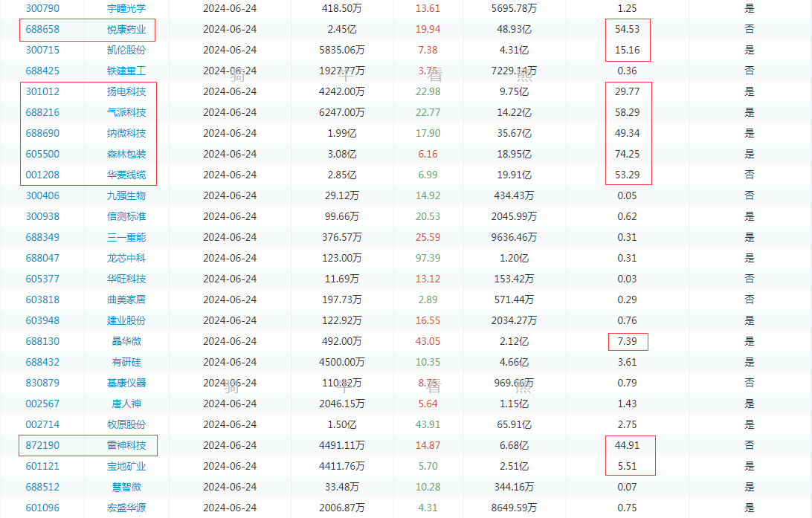The height and width of the screenshot is (518, 812).
Task: Click stock code 872190
Action: coord(42,446)
